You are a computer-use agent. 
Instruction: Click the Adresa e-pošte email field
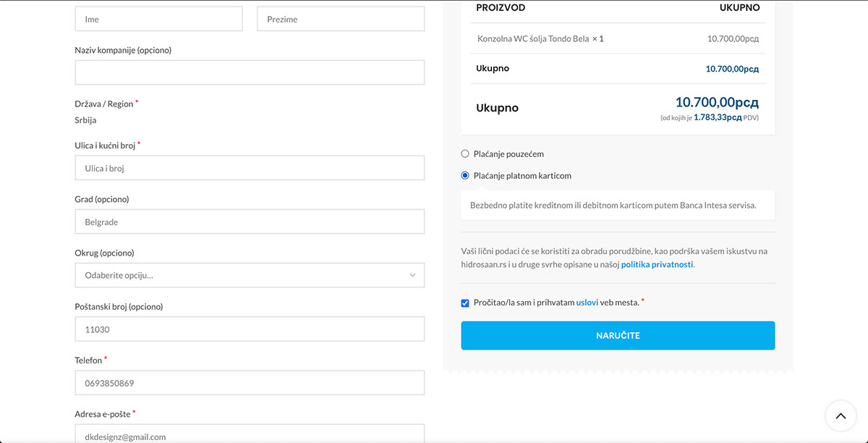click(250, 436)
